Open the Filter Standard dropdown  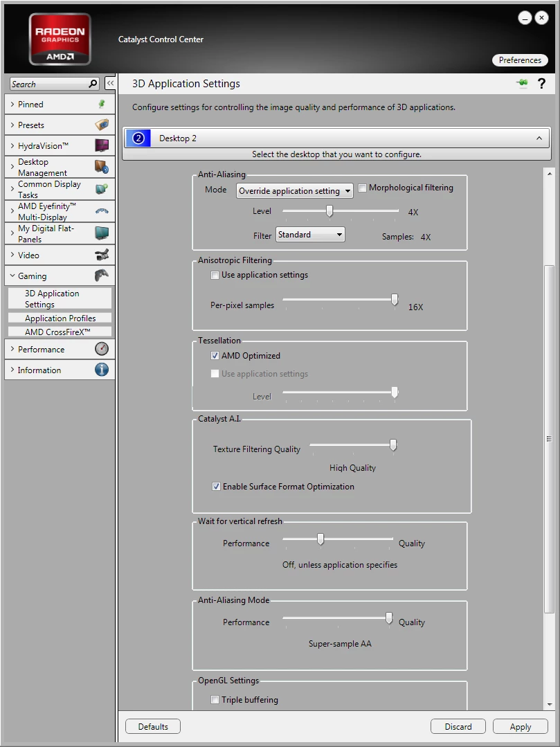pyautogui.click(x=310, y=235)
